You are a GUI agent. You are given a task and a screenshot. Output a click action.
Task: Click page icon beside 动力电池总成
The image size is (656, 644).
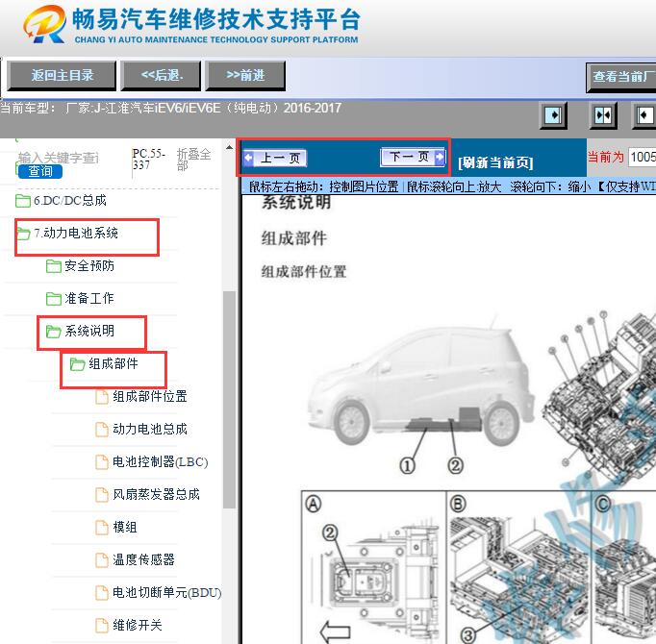coord(102,429)
